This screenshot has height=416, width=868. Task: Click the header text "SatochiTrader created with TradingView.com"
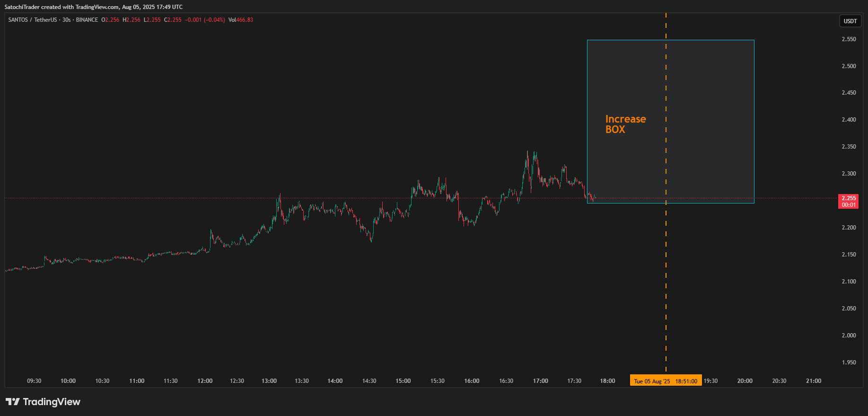tap(62, 7)
